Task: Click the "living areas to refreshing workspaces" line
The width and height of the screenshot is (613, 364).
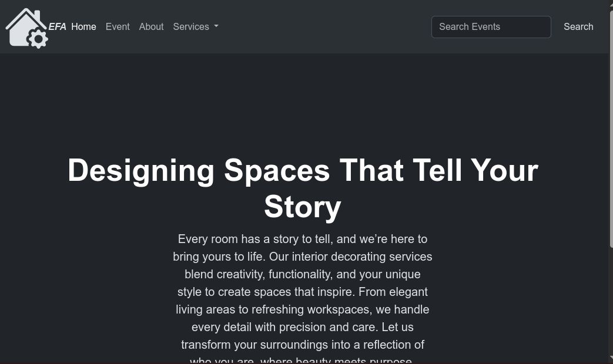Action: [303, 310]
